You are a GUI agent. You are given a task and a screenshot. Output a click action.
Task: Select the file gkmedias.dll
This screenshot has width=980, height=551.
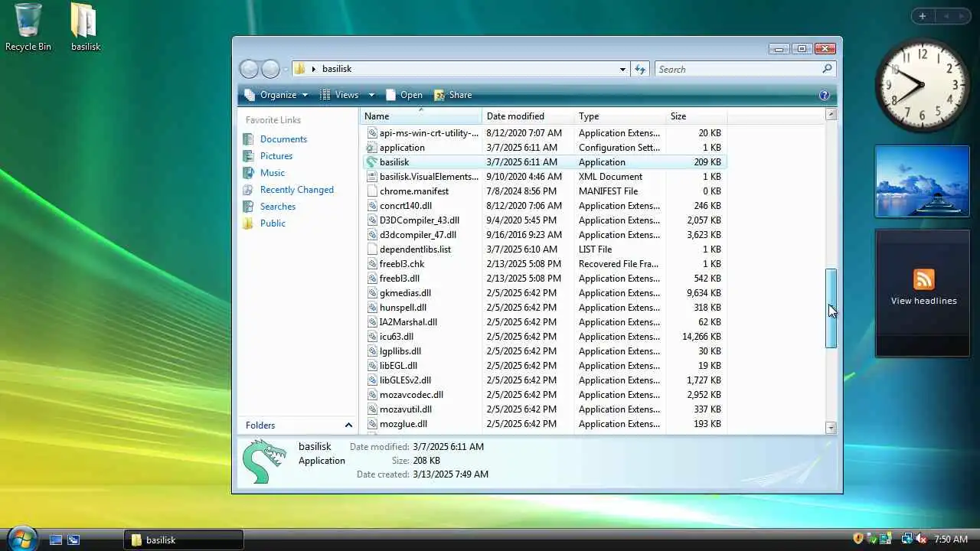pos(405,293)
